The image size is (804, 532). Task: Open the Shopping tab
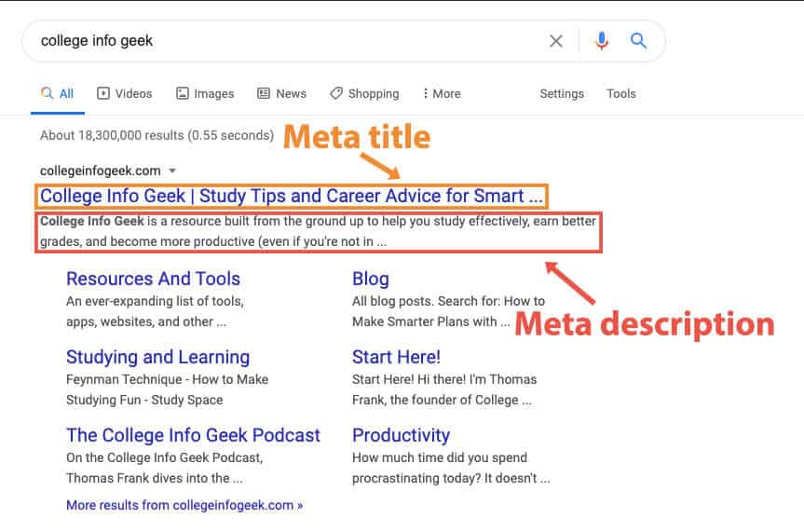(x=364, y=94)
